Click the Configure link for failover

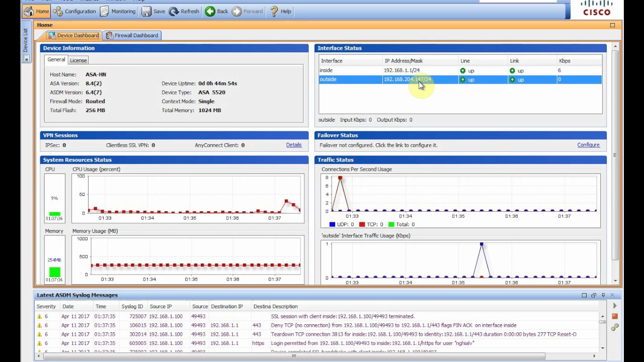tap(588, 145)
